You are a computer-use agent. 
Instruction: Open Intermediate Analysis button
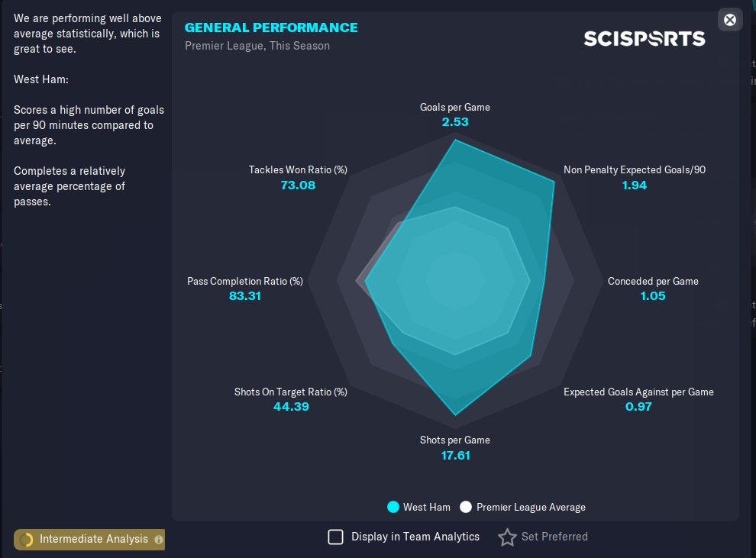point(93,539)
